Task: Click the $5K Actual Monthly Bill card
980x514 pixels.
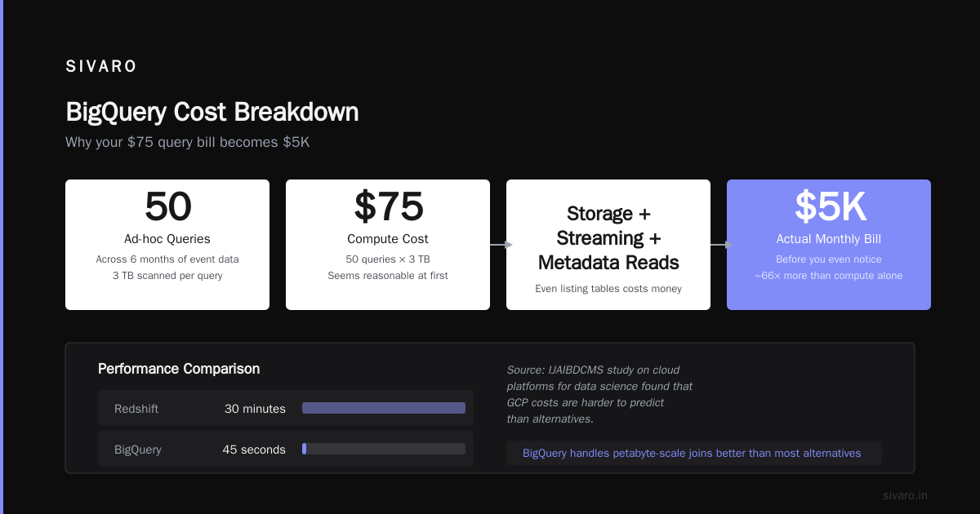Action: [x=829, y=245]
